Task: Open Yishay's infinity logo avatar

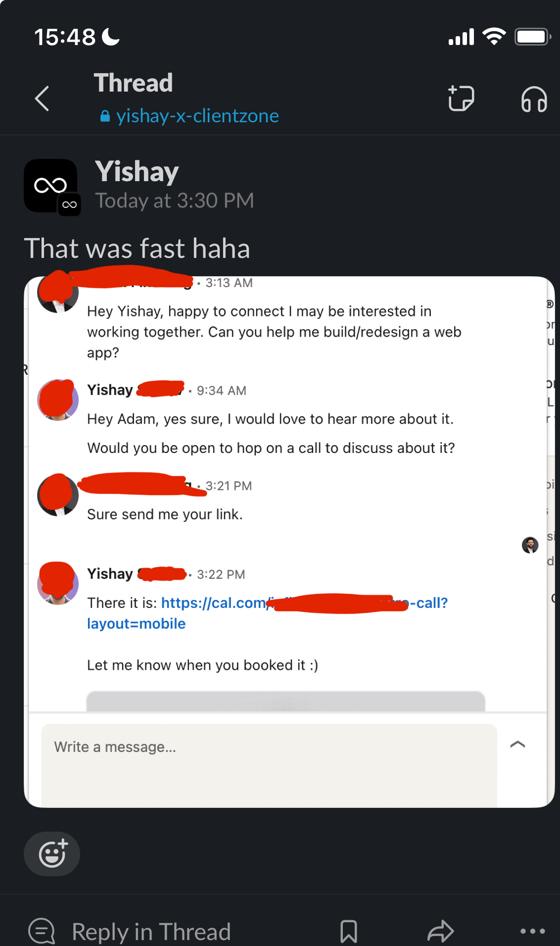Action: tap(50, 186)
